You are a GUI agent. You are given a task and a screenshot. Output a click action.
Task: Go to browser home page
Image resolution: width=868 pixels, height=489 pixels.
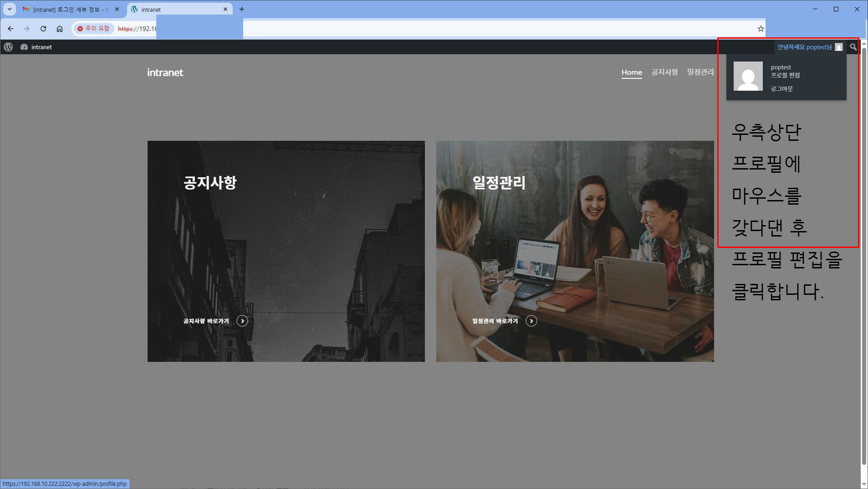coord(60,29)
